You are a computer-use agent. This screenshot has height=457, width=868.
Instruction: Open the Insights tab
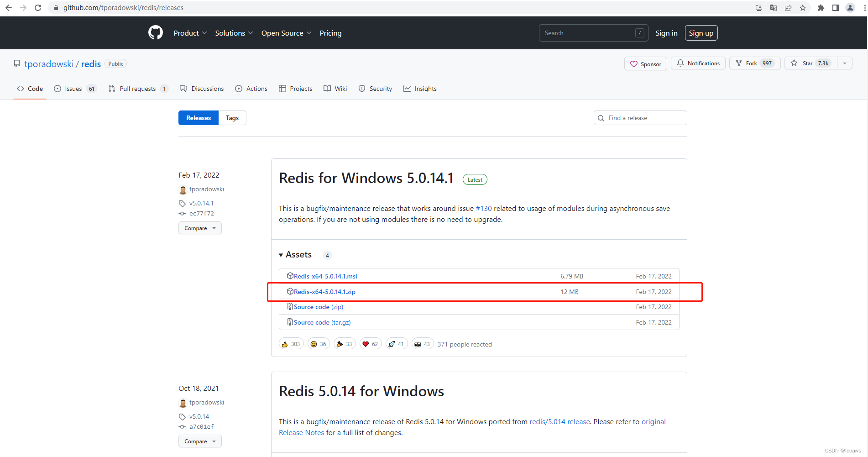tap(420, 89)
